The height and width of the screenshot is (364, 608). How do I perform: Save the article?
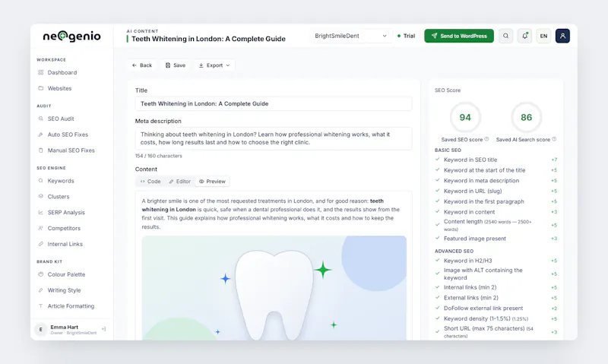[x=176, y=65]
